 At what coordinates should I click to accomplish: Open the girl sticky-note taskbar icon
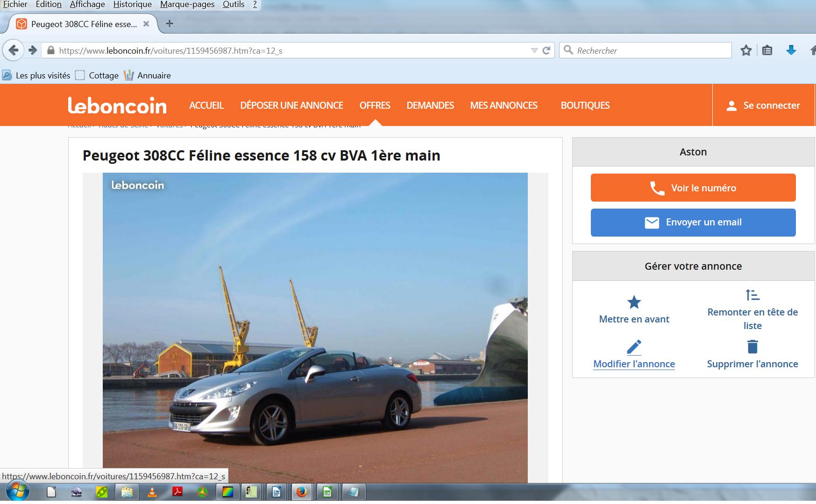[251, 492]
